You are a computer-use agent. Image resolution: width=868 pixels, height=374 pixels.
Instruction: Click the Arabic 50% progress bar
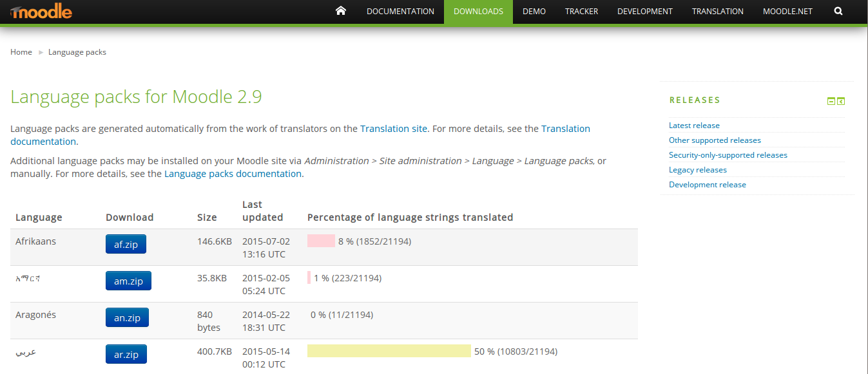pyautogui.click(x=389, y=351)
